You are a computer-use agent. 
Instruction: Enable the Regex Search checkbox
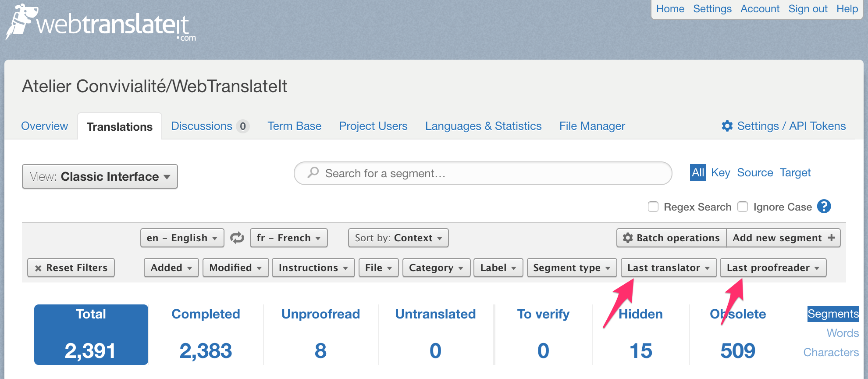click(653, 207)
